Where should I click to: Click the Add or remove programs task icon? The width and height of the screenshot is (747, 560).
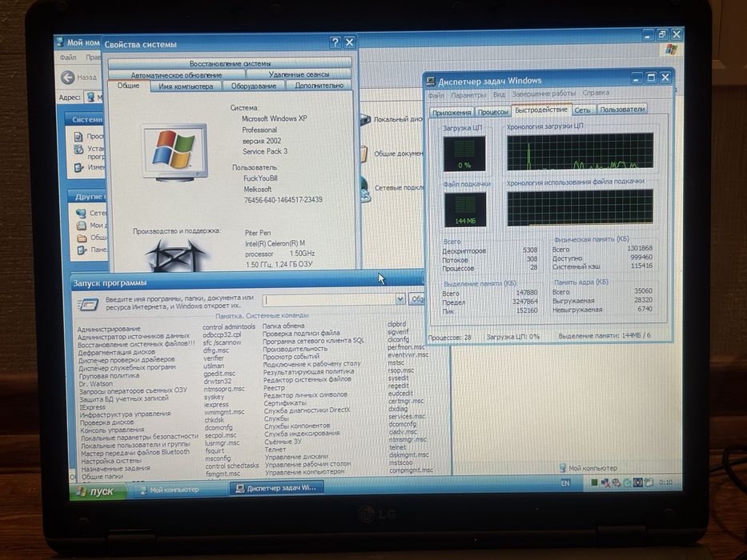click(78, 149)
